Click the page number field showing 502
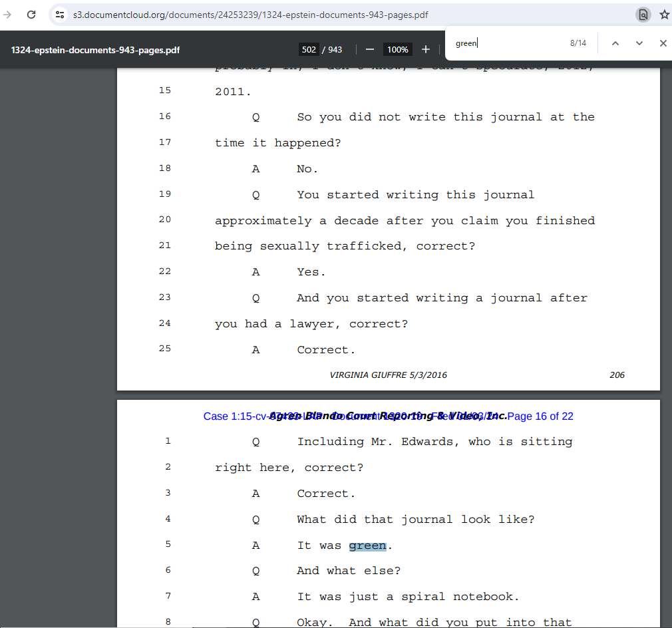This screenshot has height=628, width=672. point(309,50)
